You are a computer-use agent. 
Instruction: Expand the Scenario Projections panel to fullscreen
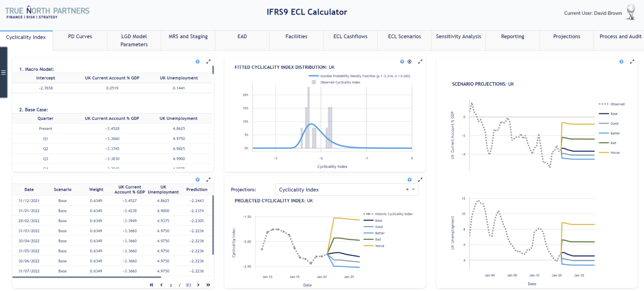[x=632, y=61]
